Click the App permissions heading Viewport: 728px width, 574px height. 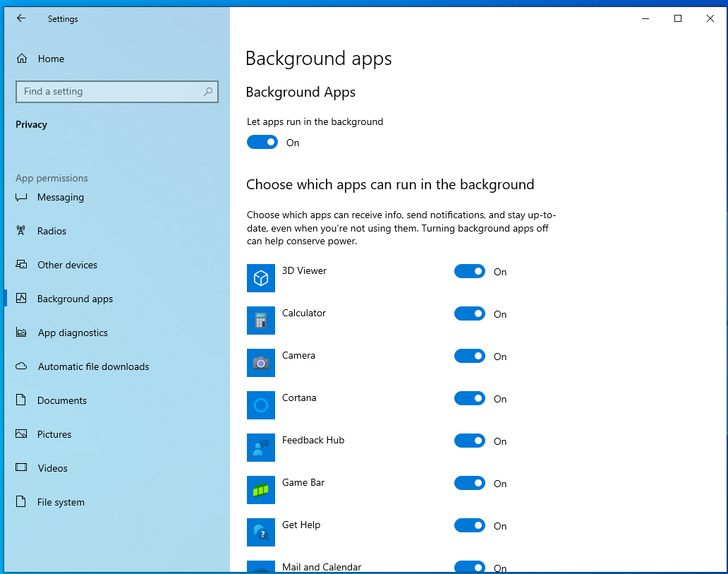[x=51, y=178]
